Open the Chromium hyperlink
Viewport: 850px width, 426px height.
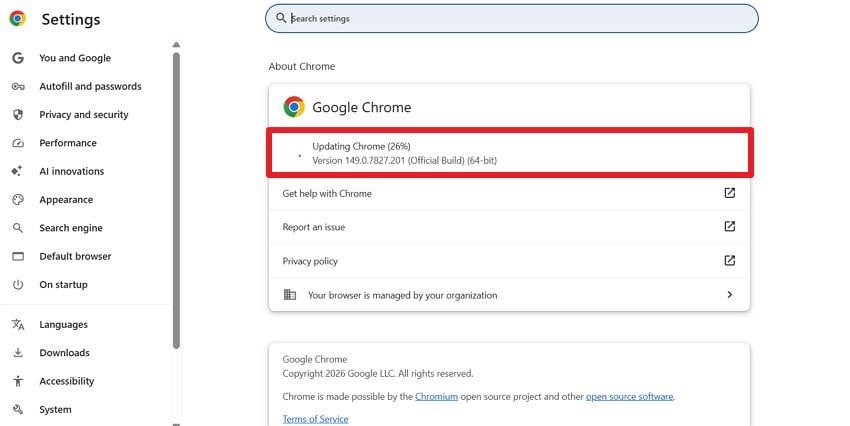point(436,396)
